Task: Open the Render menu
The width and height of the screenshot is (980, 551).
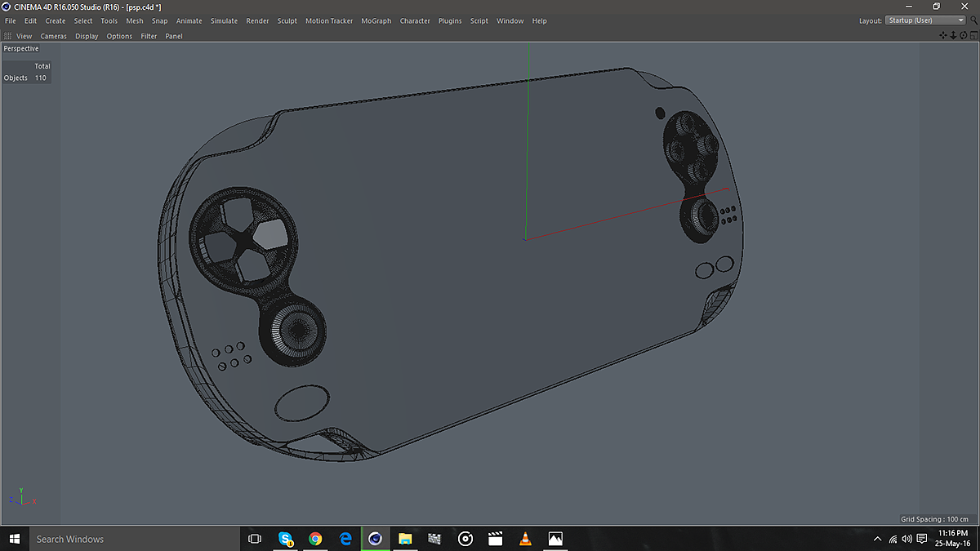Action: tap(257, 20)
